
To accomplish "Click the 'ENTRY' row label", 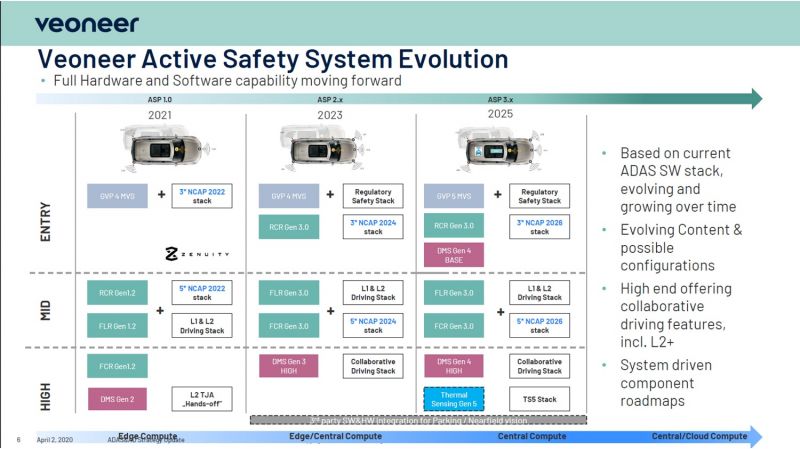I will point(45,222).
